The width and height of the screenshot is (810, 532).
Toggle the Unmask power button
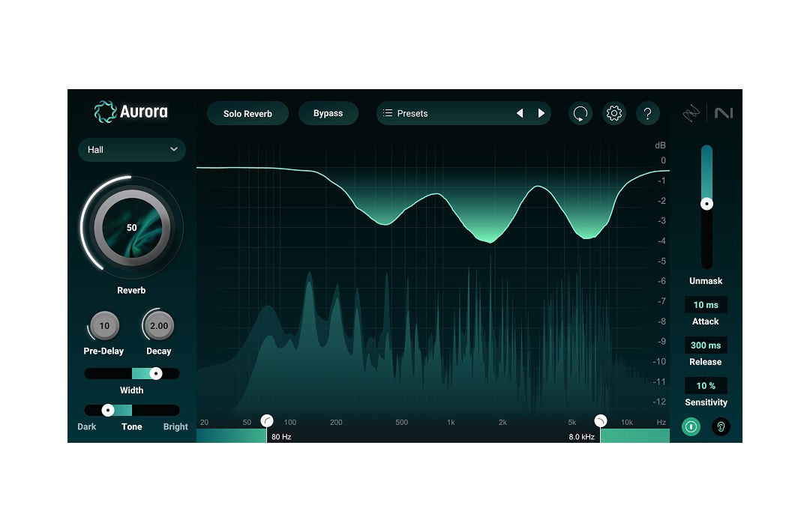click(x=691, y=427)
